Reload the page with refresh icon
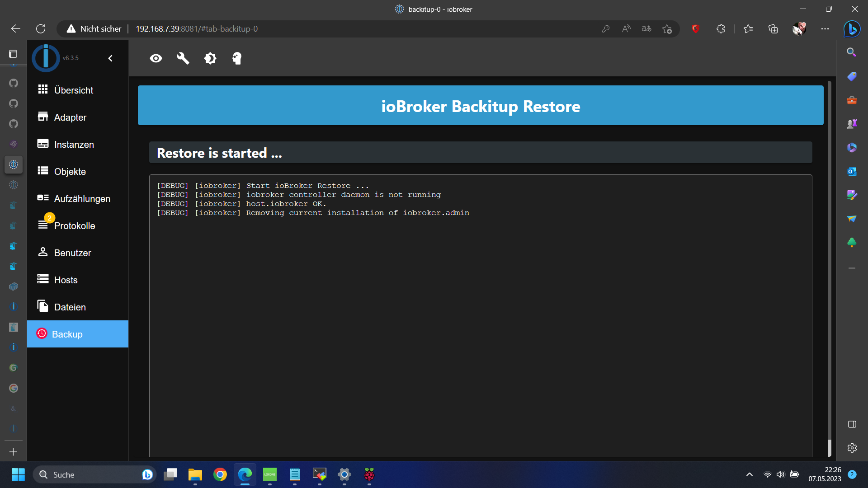Screen dimensions: 868x488 (x=41, y=29)
